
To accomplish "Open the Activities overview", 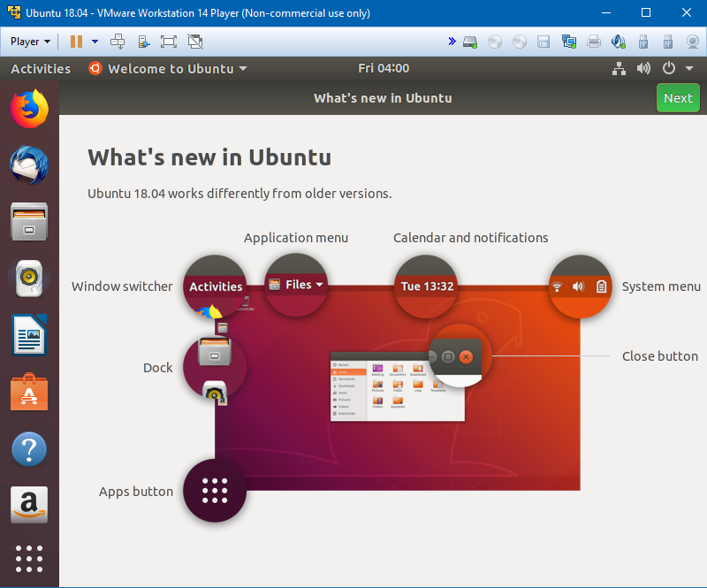I will [41, 69].
